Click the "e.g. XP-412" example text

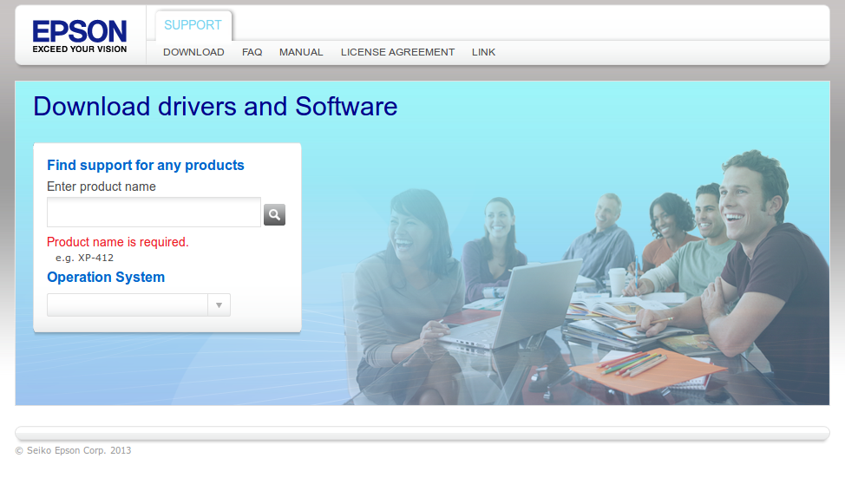84,258
